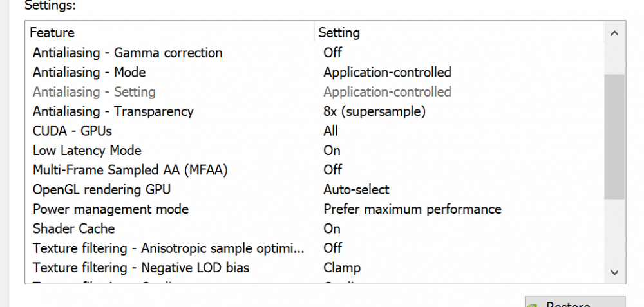Select the Shader Cache row
Image resolution: width=644 pixels, height=307 pixels.
click(x=74, y=228)
